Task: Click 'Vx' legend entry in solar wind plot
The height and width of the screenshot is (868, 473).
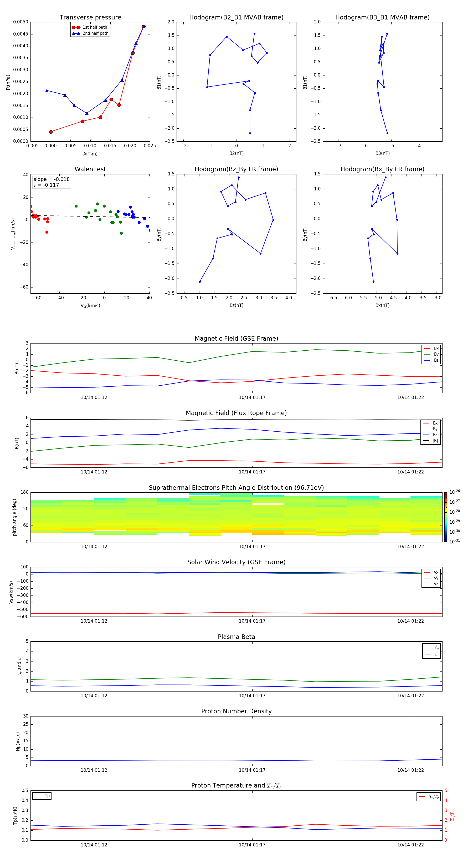Action: pos(431,572)
